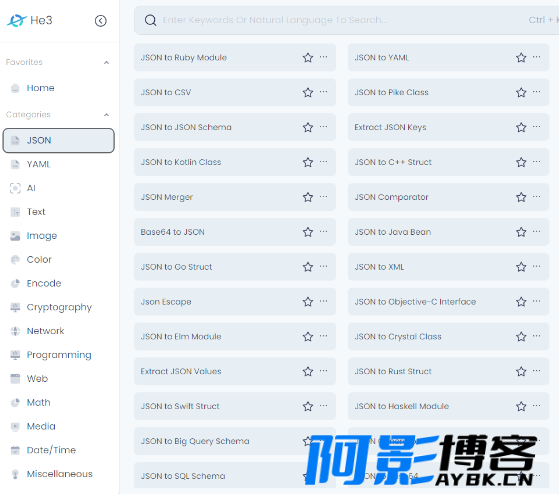The height and width of the screenshot is (496, 559).
Task: Collapse the Favorites section
Action: pyautogui.click(x=106, y=62)
